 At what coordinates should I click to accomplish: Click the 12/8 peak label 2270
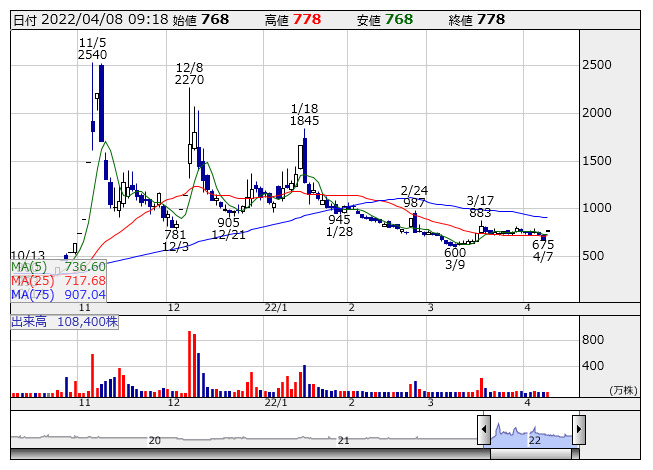[x=189, y=80]
